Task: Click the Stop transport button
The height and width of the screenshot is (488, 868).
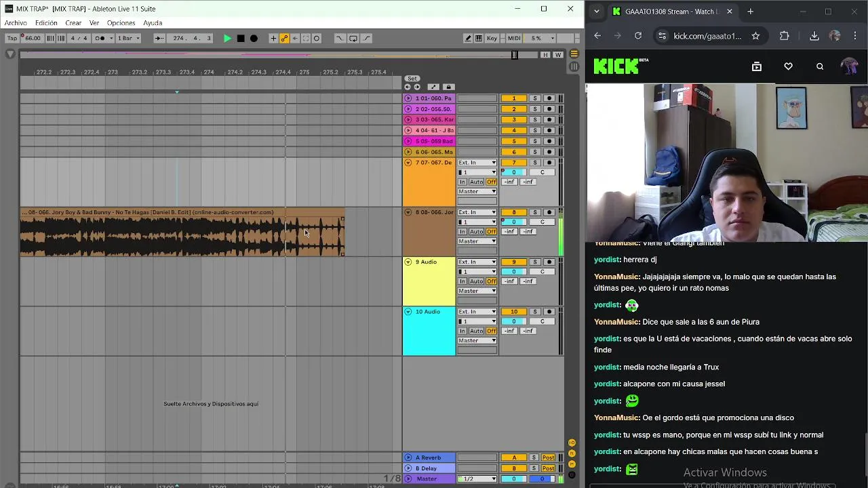Action: 241,38
